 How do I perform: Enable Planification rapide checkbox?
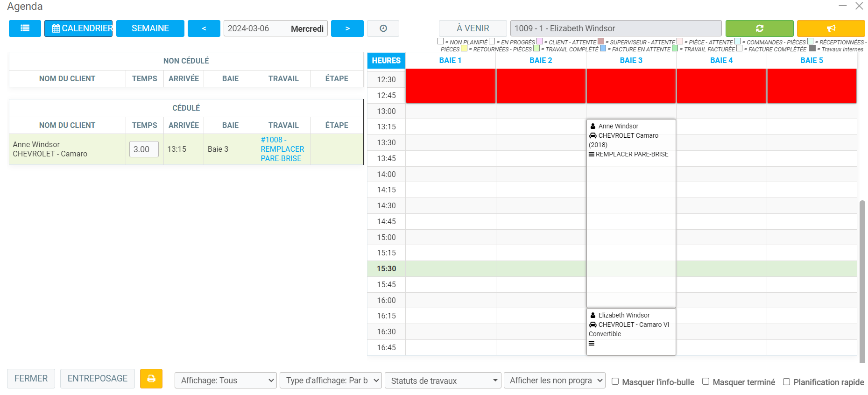(787, 381)
